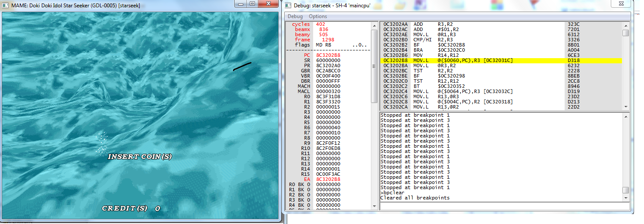Image resolution: width=644 pixels, height=224 pixels.
Task: Click the frame counter value 1298
Action: coord(328,40)
